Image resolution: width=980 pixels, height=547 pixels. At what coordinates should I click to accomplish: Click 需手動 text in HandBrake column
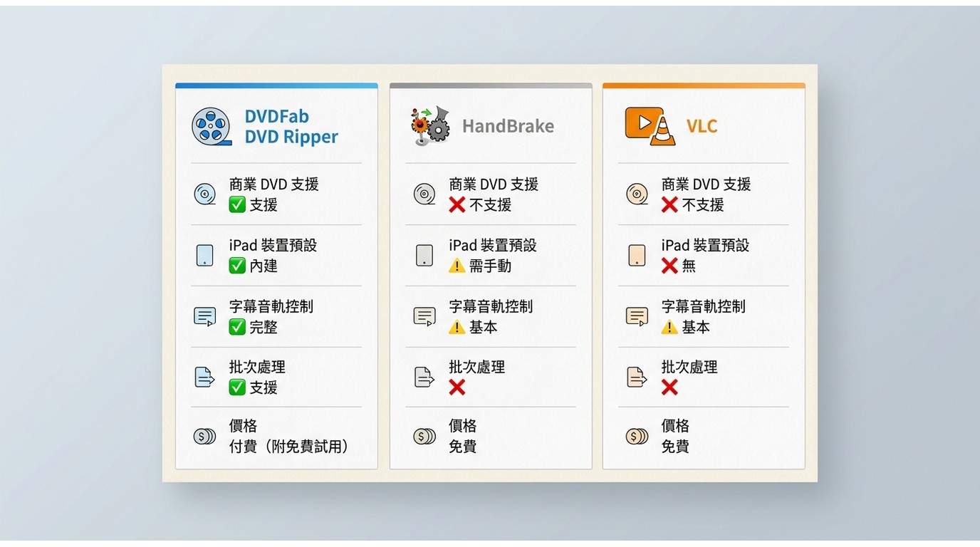[x=490, y=266]
